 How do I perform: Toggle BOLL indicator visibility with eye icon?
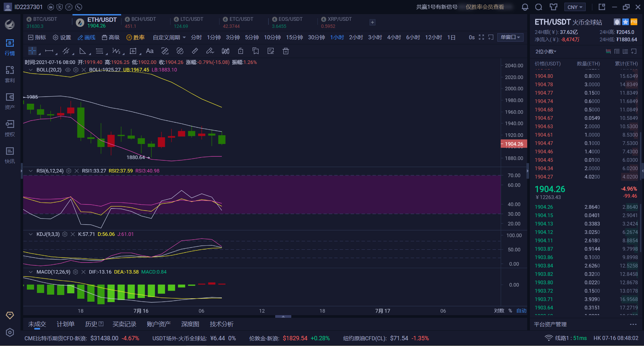coord(67,70)
